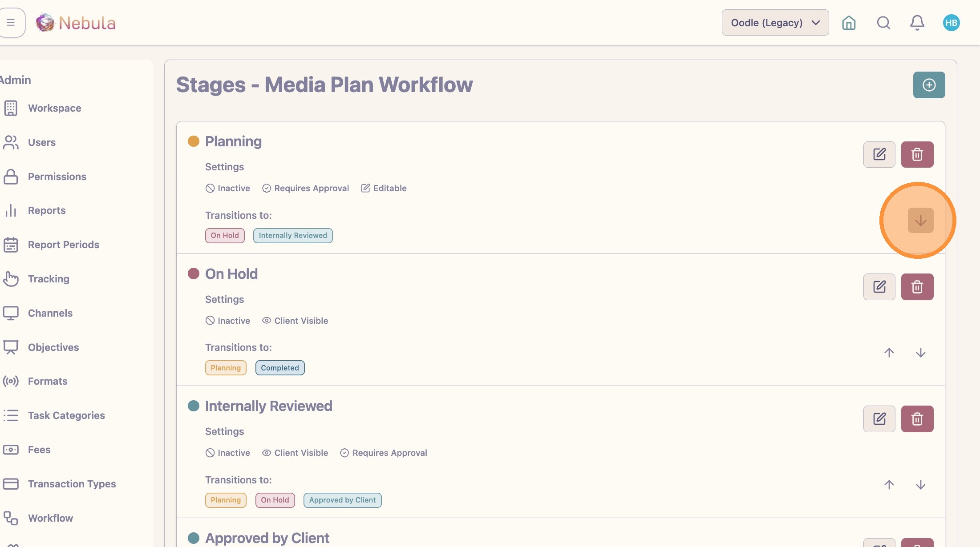Screen dimensions: 980x547
Task: Open search with magnifier icon
Action: (x=883, y=23)
